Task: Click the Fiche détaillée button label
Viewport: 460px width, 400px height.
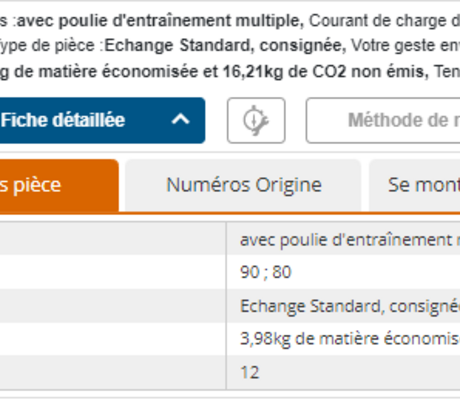Action: 63,120
